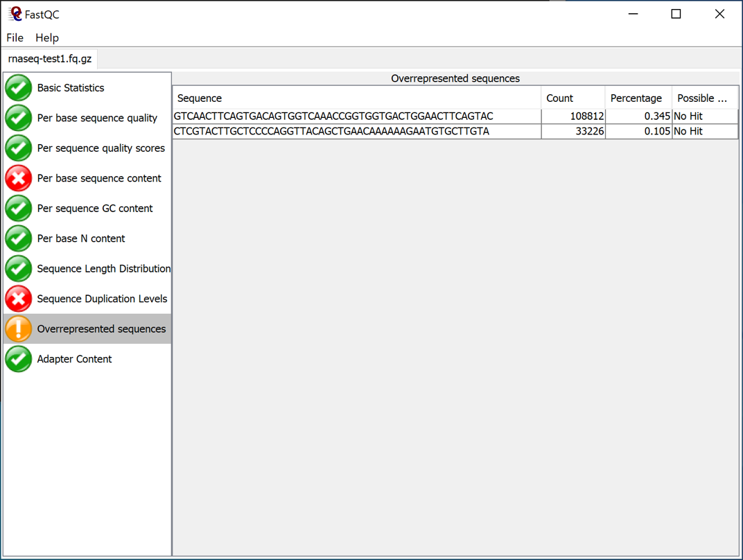
Task: Click the green check icon for Per base N content
Action: tap(19, 238)
